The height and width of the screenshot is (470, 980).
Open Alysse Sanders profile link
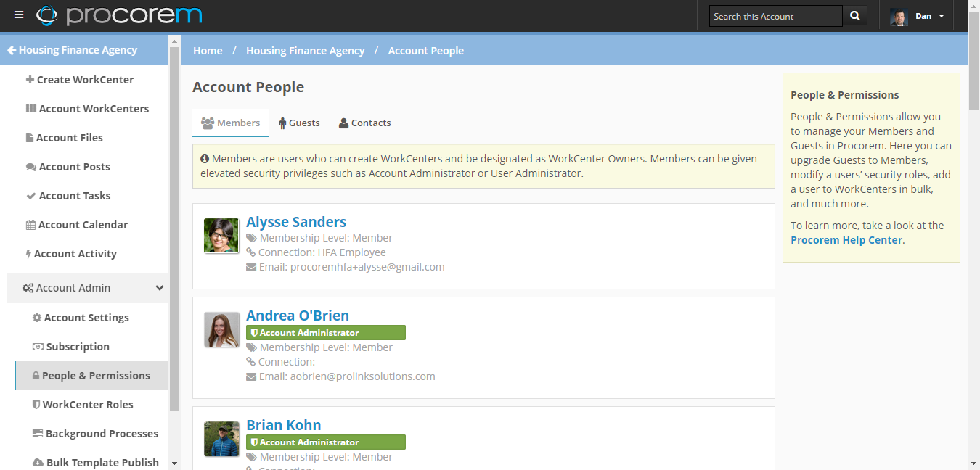296,222
